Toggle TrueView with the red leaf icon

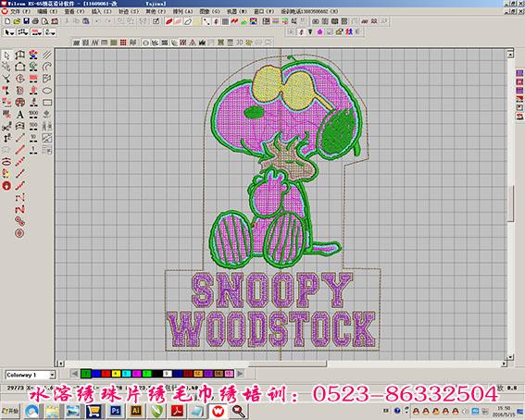[169, 21]
